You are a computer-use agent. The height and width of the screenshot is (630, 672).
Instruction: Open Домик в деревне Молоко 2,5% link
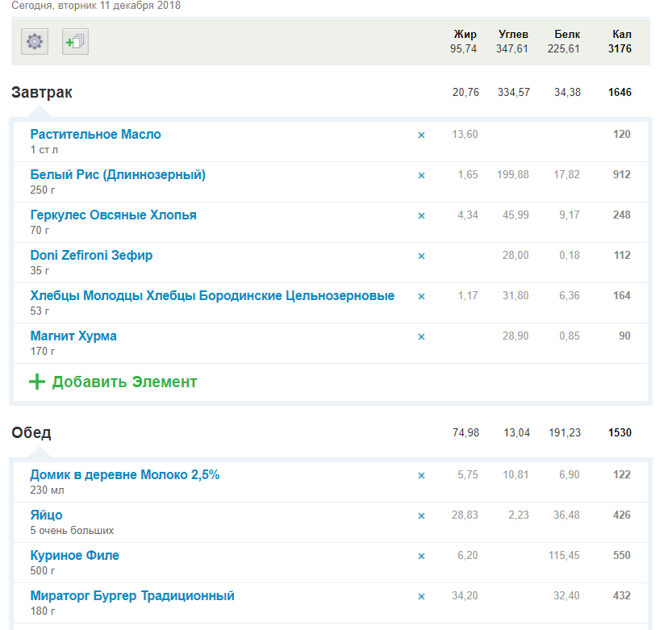pyautogui.click(x=125, y=475)
